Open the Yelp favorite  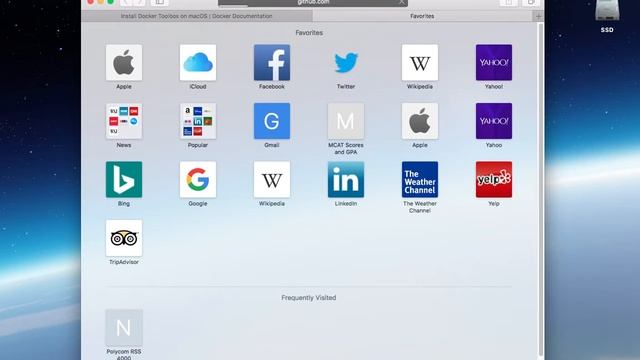(494, 180)
